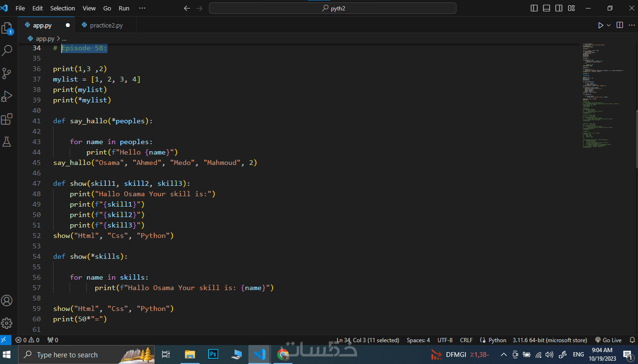Open Task View on the taskbar

click(166, 355)
